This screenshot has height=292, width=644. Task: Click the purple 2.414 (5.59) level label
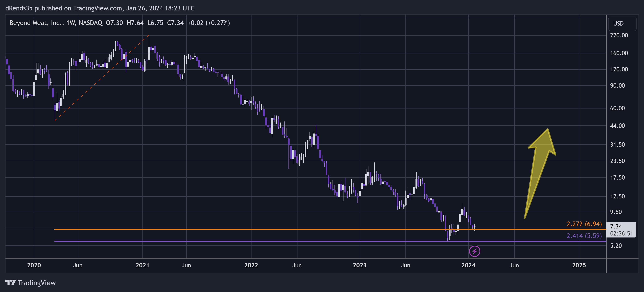pos(584,236)
